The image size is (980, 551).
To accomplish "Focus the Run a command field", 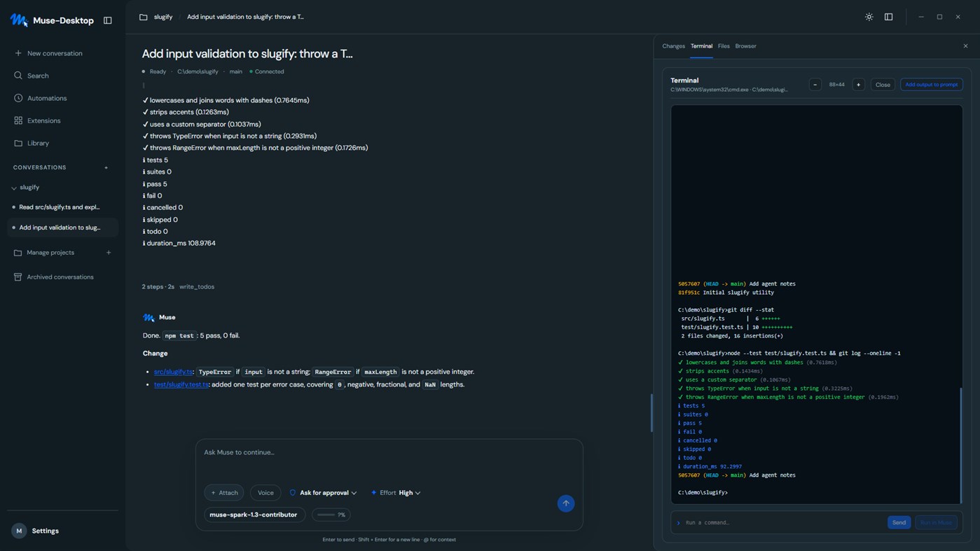I will point(783,522).
